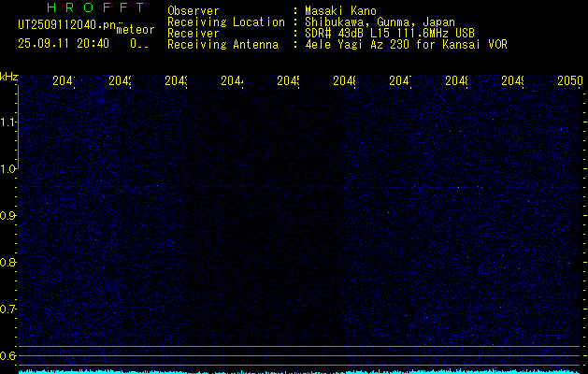Click the 2044 time marker
This screenshot has height=374, width=588.
click(x=232, y=80)
